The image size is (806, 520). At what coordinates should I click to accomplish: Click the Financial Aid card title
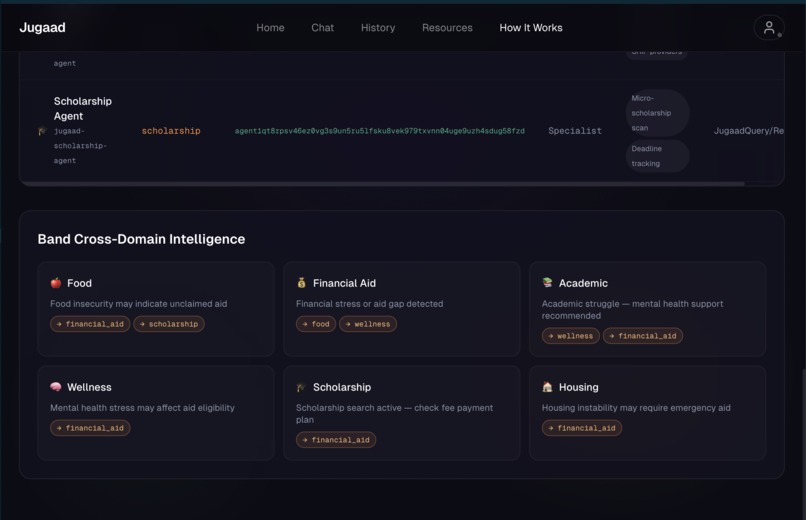coord(344,283)
